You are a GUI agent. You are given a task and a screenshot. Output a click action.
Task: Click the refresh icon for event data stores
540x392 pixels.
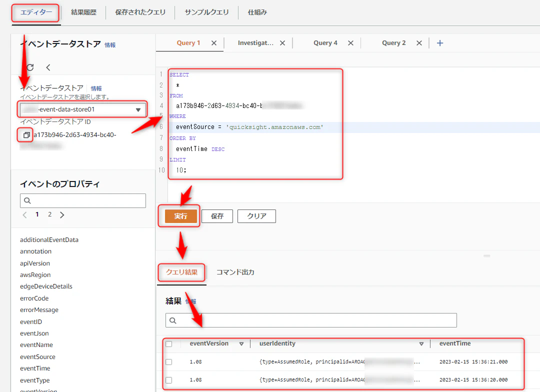[x=30, y=67]
